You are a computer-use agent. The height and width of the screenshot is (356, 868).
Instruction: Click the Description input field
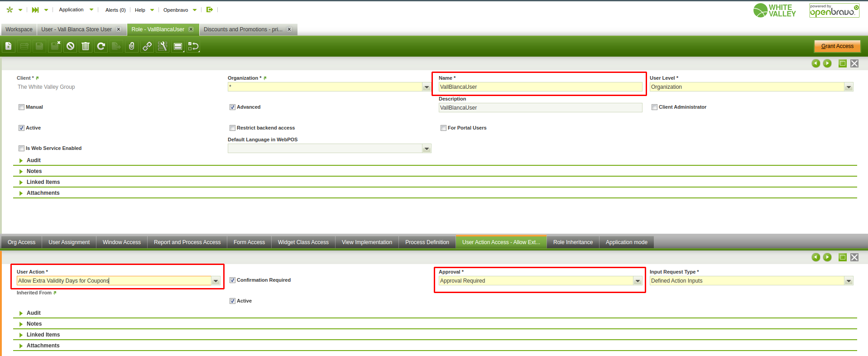[x=540, y=108]
